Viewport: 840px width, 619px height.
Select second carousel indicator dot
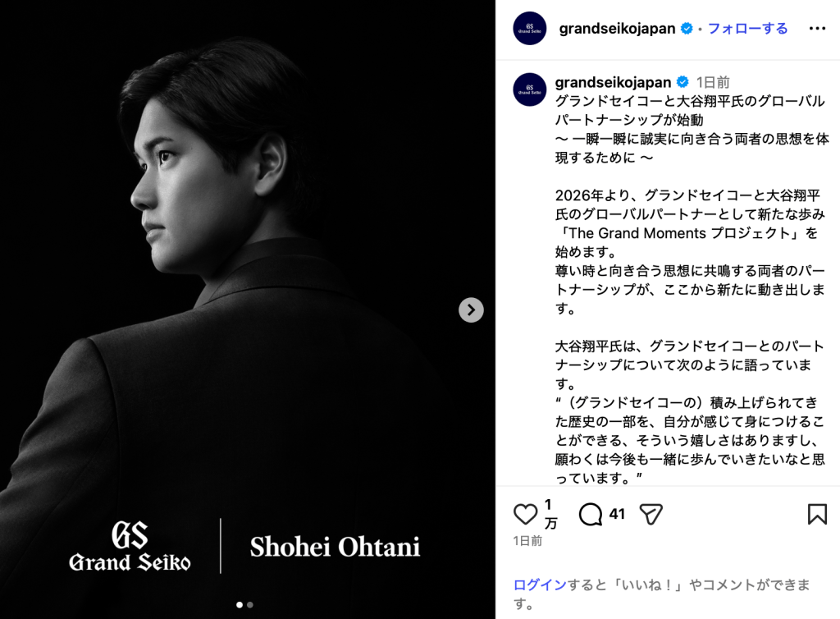pos(249,604)
